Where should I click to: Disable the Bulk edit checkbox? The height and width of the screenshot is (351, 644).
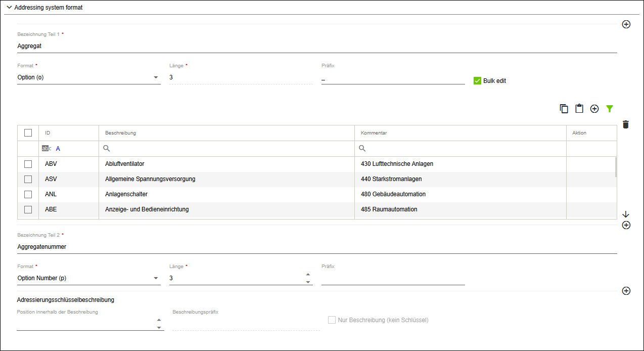[477, 80]
